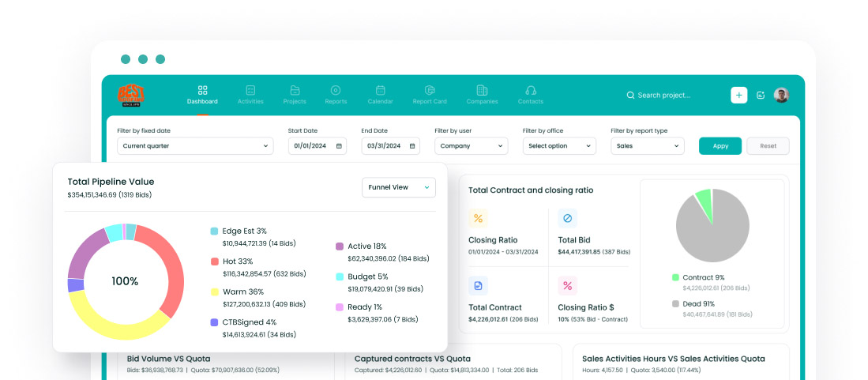868x380 pixels.
Task: Click the Reset filter button
Action: point(768,146)
